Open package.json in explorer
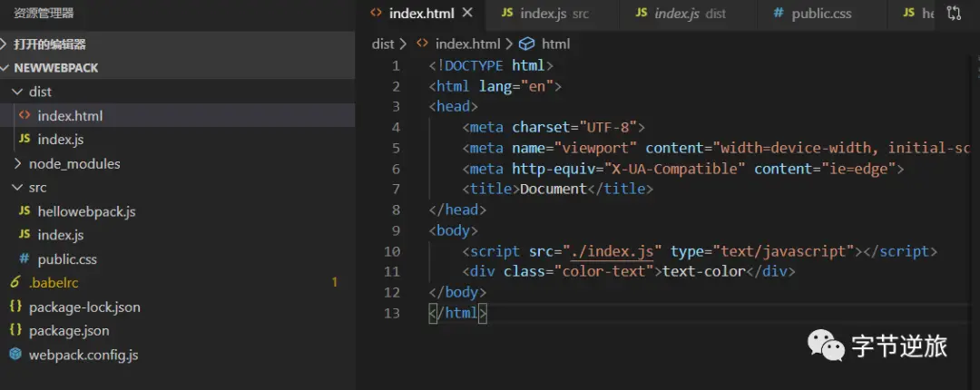 [178, 331]
